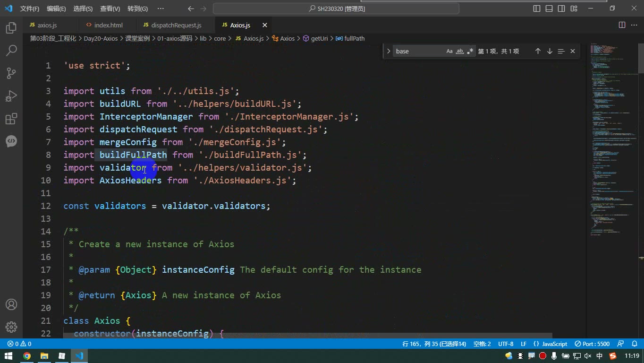Viewport: 644px width, 363px height.
Task: Click the errors and warnings counter
Action: pyautogui.click(x=19, y=344)
